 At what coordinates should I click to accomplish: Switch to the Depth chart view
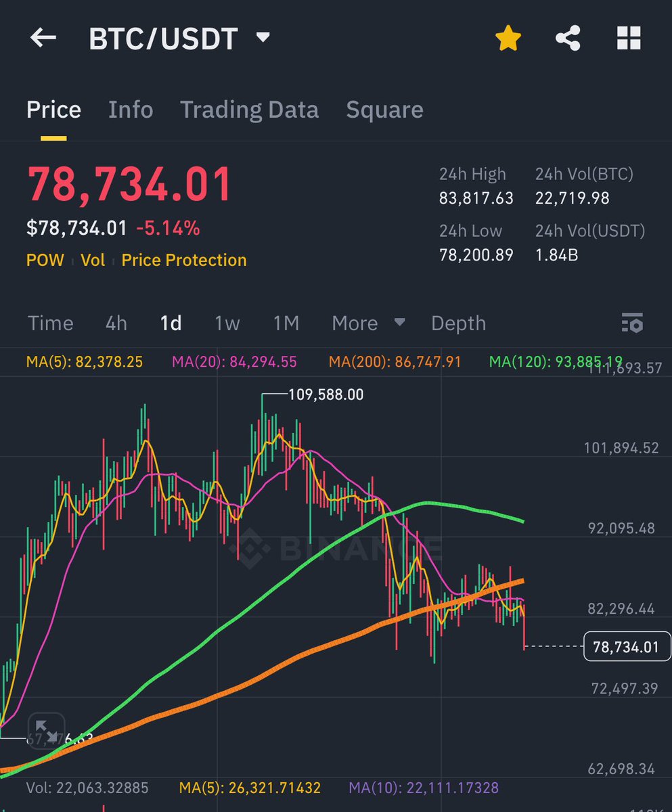[x=458, y=323]
